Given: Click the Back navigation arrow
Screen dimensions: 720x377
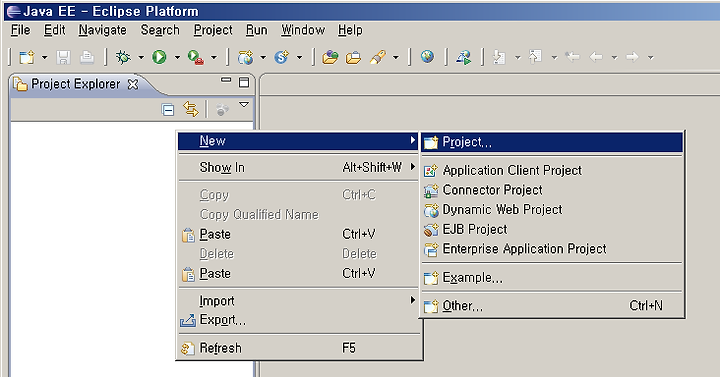Looking at the screenshot, I should click(x=596, y=57).
